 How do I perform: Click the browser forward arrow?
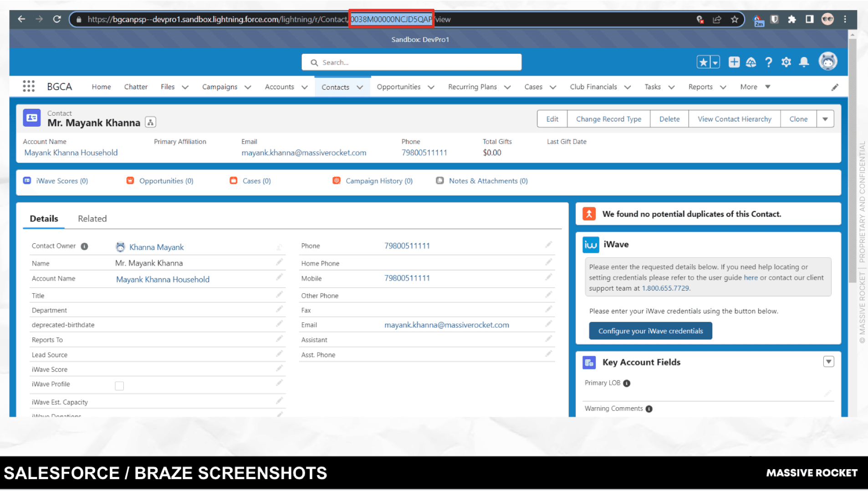[39, 19]
